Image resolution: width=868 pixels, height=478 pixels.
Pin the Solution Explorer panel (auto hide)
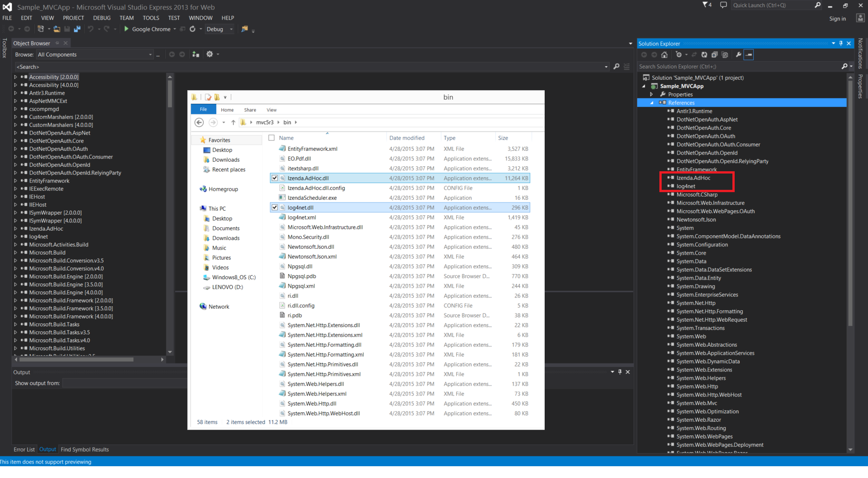(x=841, y=43)
